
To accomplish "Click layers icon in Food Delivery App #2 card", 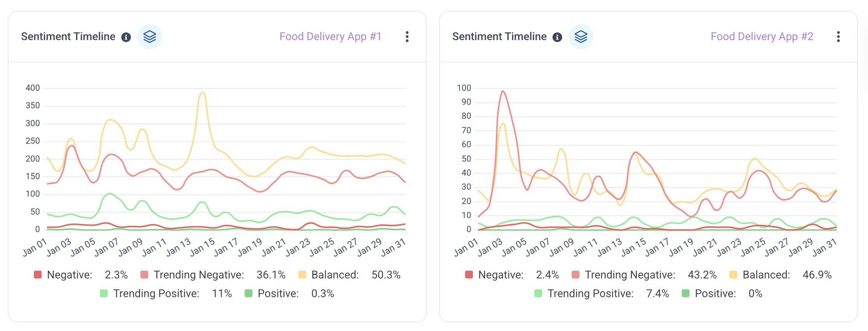I will pyautogui.click(x=581, y=37).
